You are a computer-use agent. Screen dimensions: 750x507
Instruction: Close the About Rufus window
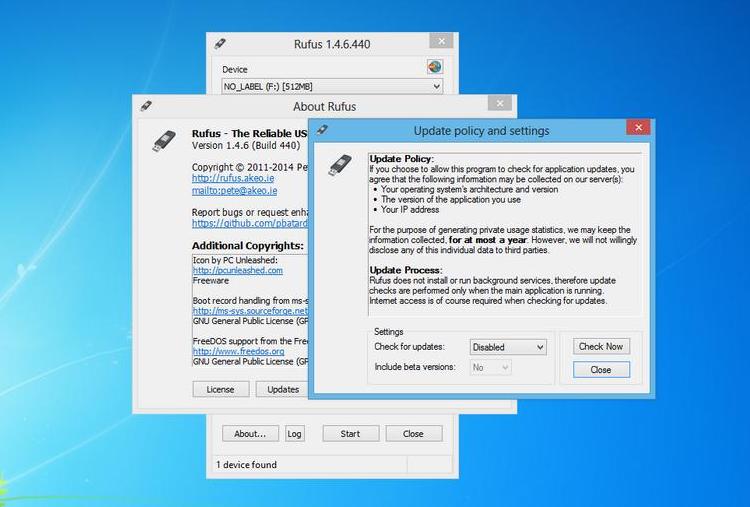pyautogui.click(x=500, y=103)
